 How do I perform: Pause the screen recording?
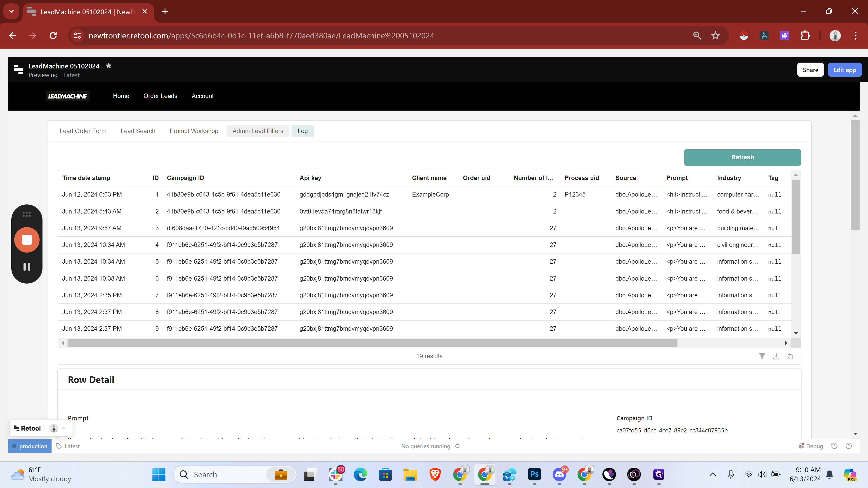[27, 267]
